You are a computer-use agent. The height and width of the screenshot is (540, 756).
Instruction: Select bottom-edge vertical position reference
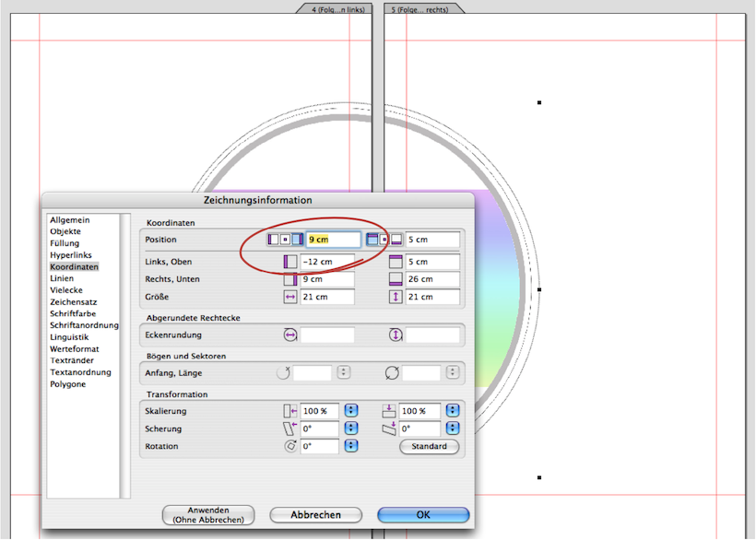pos(396,240)
